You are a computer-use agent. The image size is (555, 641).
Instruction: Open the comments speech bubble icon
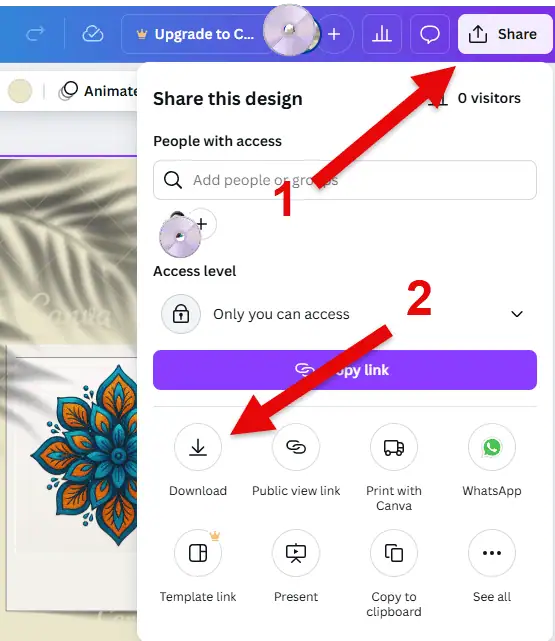point(430,34)
